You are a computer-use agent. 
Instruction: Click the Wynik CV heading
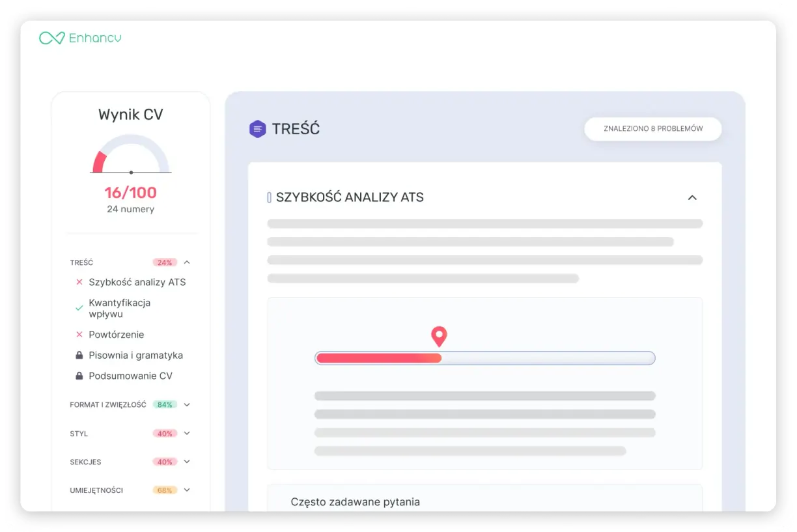coord(131,115)
